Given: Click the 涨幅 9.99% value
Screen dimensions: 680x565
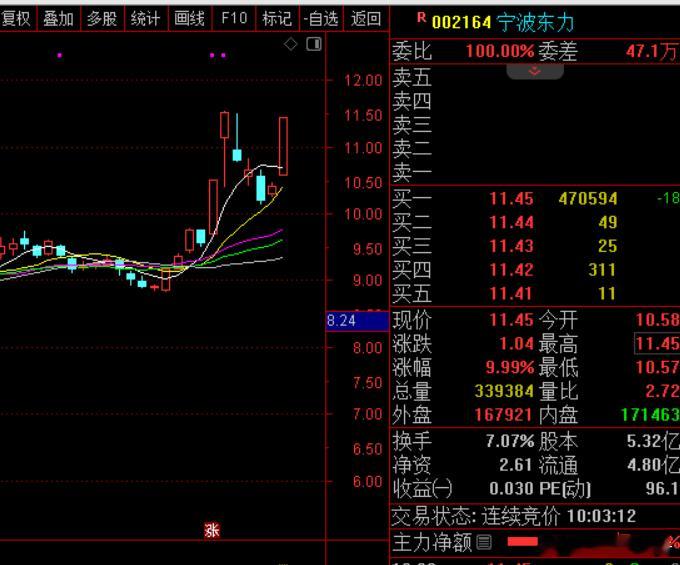Looking at the screenshot, I should [510, 368].
